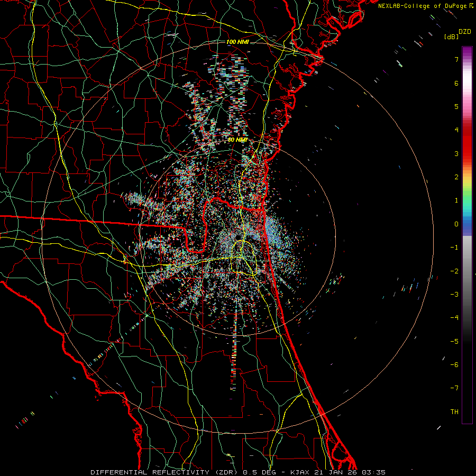Select the -2 dB scale value
This screenshot has height=476, width=476.
click(454, 271)
